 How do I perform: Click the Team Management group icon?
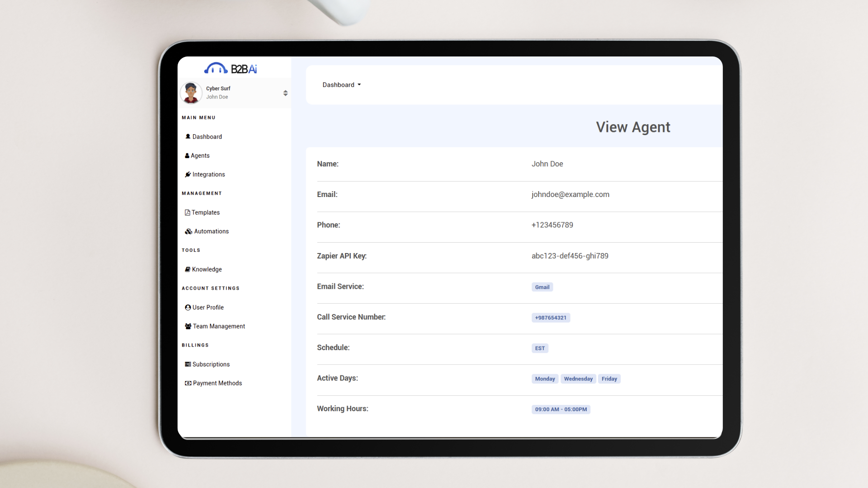[188, 326]
